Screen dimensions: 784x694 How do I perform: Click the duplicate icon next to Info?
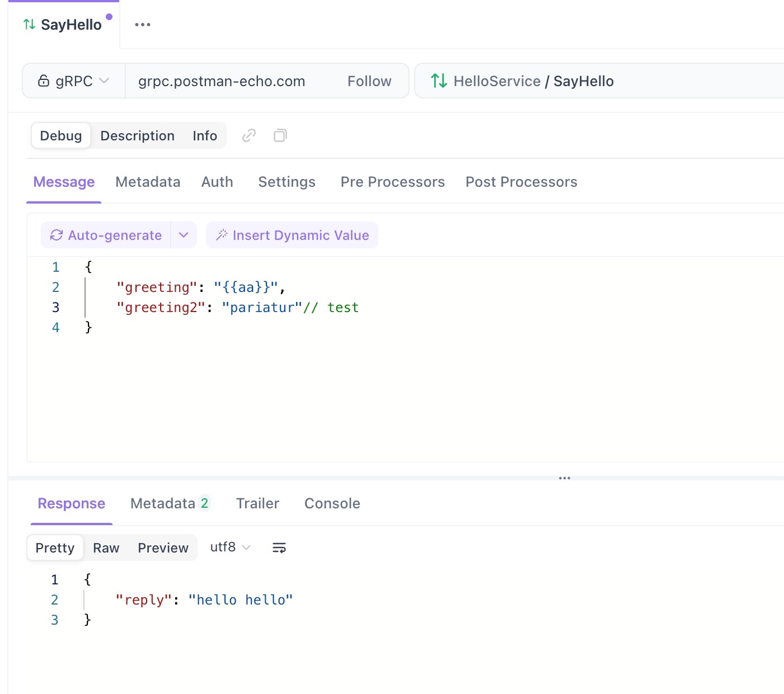[x=280, y=135]
